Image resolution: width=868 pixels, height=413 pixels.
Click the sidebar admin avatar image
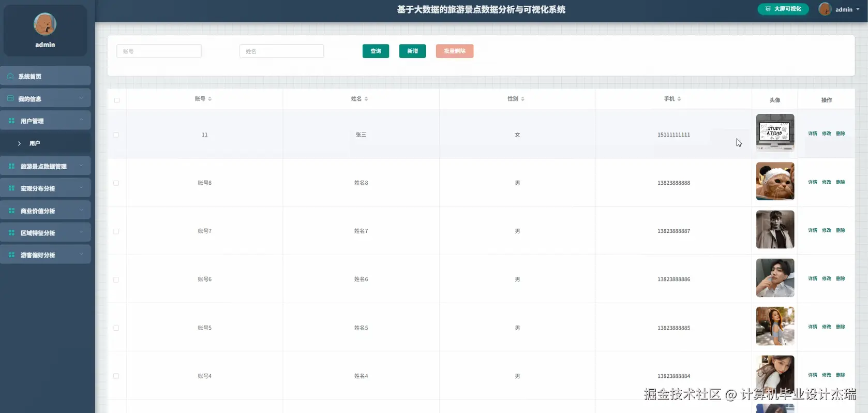(x=45, y=24)
